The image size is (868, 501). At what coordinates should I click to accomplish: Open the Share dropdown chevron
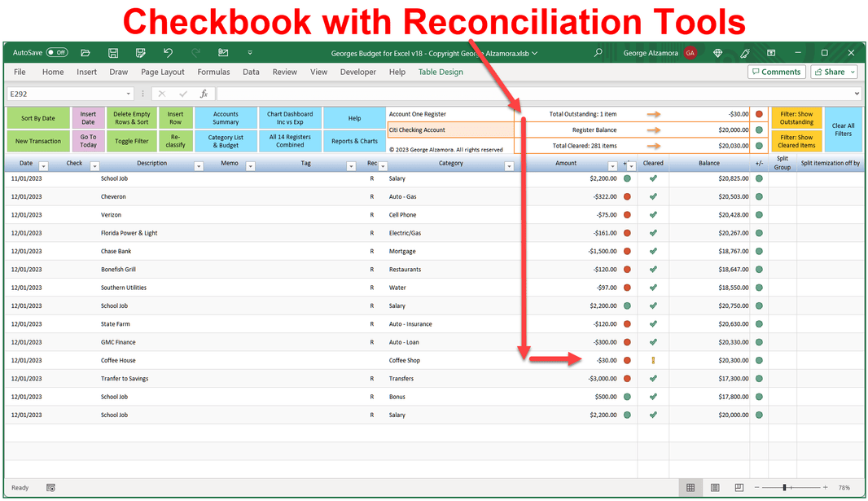[x=852, y=72]
